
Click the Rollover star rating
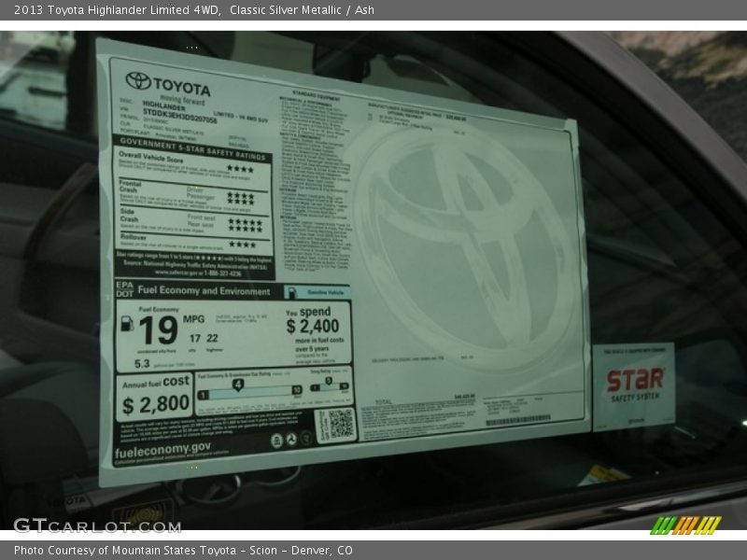[241, 245]
